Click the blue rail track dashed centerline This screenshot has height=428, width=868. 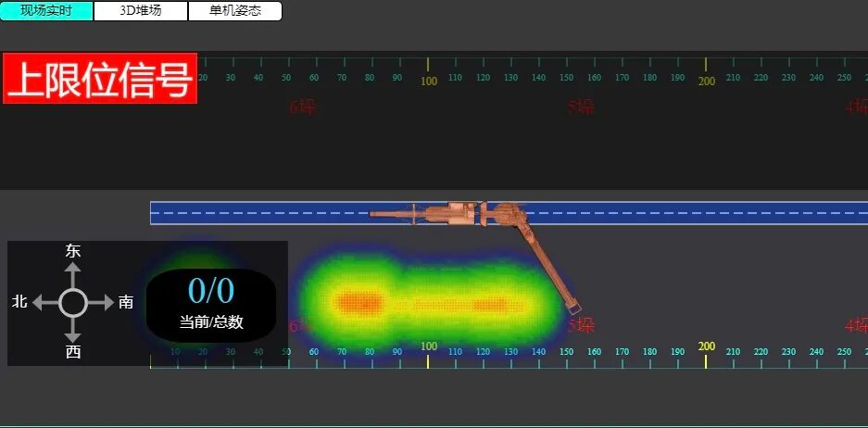[x=509, y=213]
